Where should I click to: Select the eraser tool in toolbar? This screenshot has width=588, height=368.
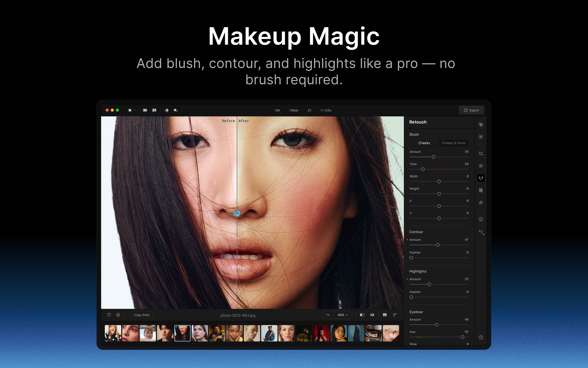tap(167, 110)
